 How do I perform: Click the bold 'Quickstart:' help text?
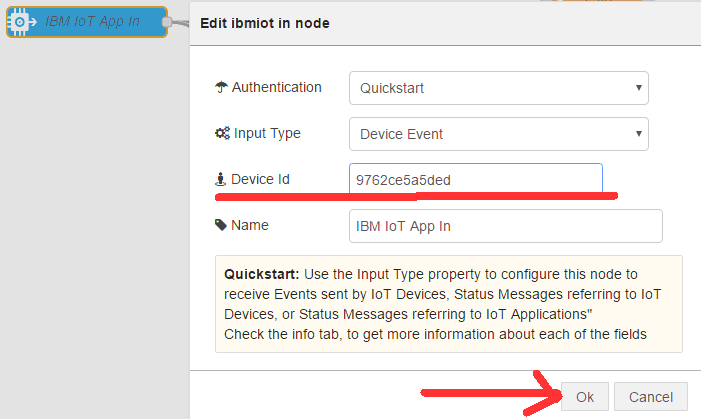pyautogui.click(x=262, y=274)
